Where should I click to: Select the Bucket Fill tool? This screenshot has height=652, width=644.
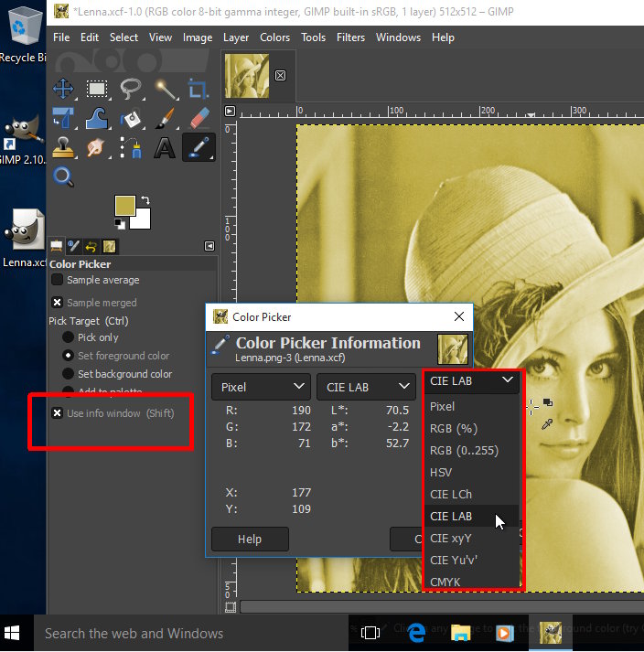click(131, 118)
